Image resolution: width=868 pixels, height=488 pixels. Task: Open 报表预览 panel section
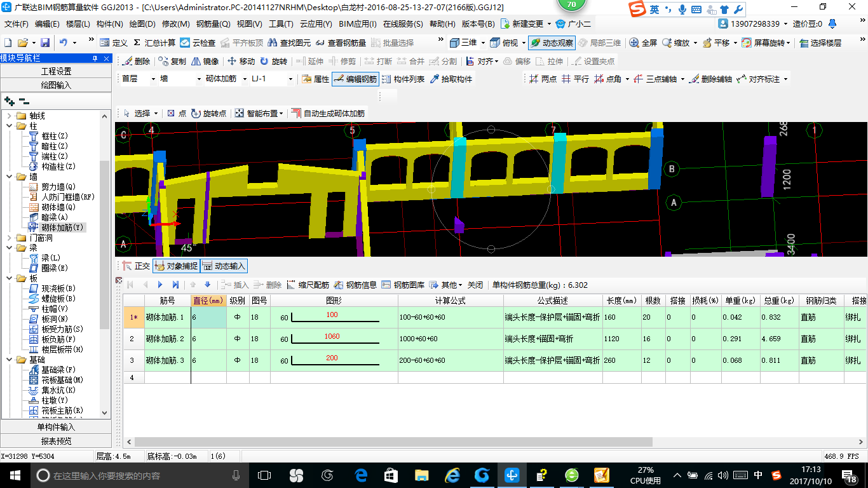56,441
